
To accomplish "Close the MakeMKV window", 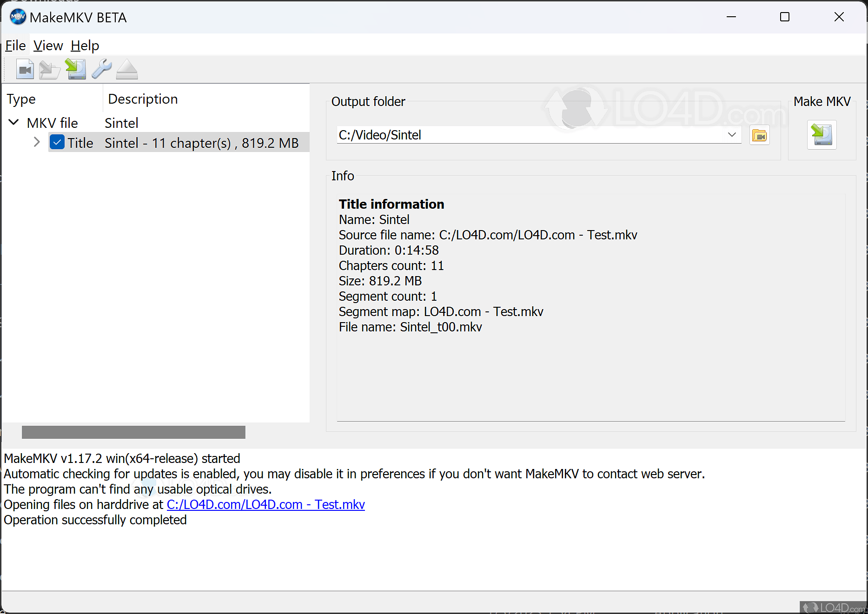I will 839,17.
